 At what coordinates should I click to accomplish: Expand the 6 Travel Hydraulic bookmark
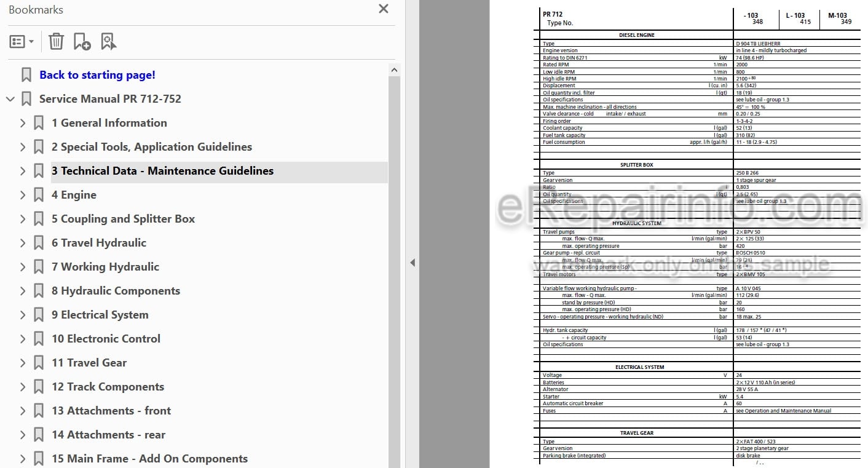coord(23,243)
